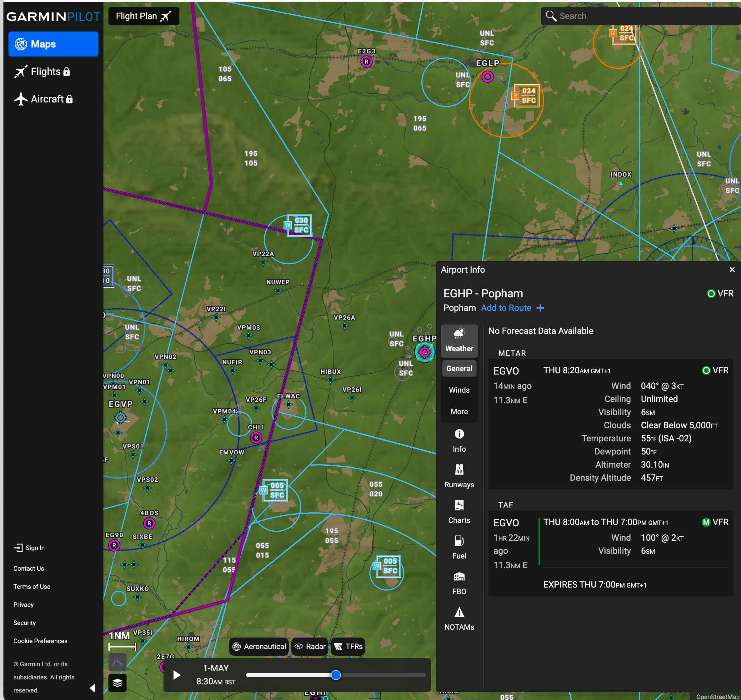This screenshot has width=741, height=700.
Task: Click the EG90 restricted airfield marker
Action: click(114, 545)
